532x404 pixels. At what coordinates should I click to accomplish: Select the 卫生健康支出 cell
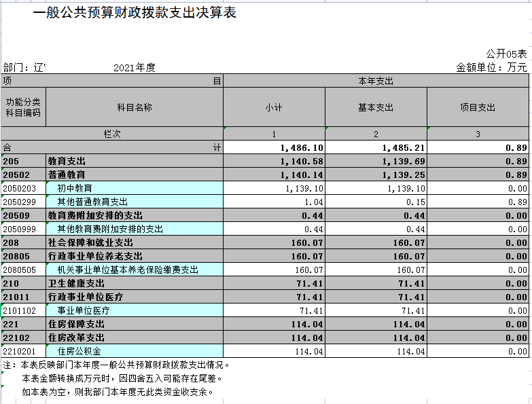[x=135, y=283]
